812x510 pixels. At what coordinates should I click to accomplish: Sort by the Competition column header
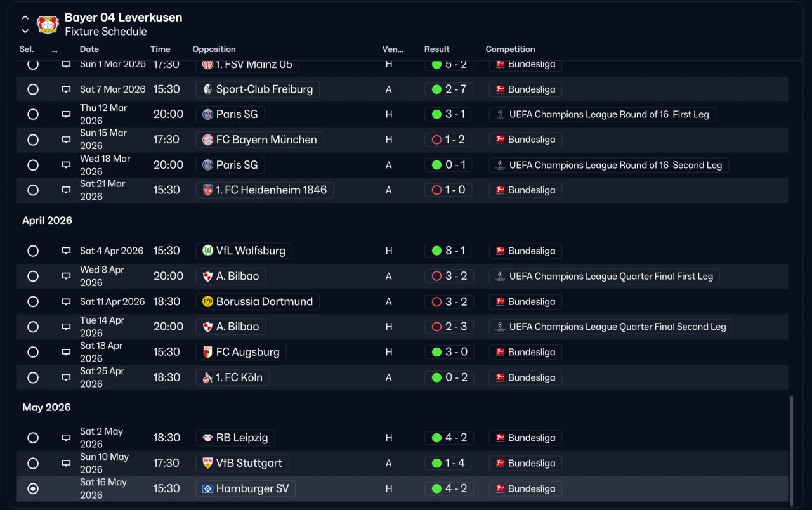coord(510,49)
